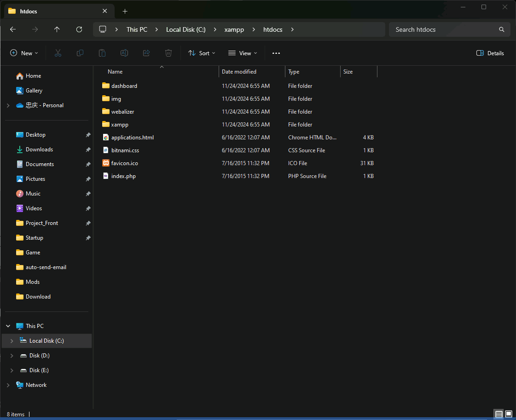Open chevron dropdown after xampp breadcrumb

point(253,29)
